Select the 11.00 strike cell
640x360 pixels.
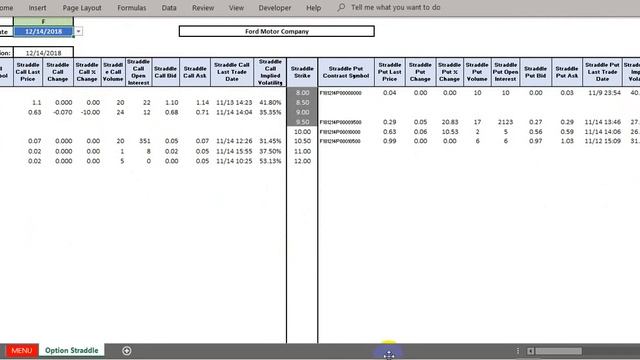point(302,151)
